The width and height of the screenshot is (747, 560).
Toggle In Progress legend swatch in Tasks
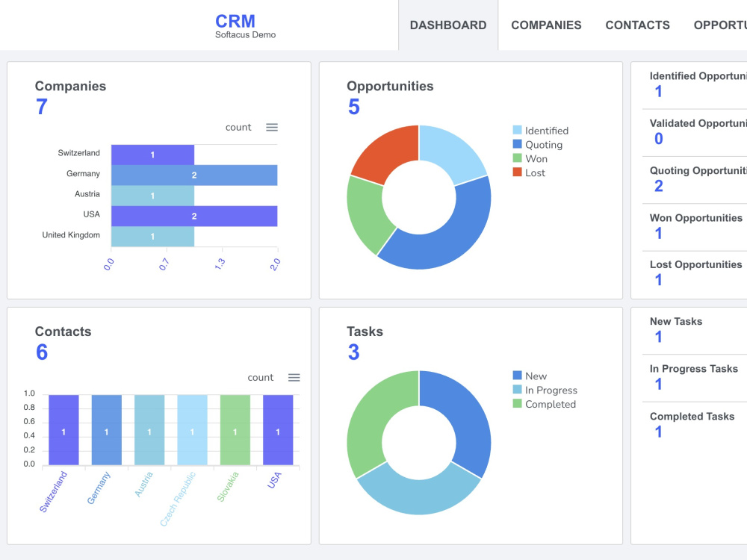[517, 390]
